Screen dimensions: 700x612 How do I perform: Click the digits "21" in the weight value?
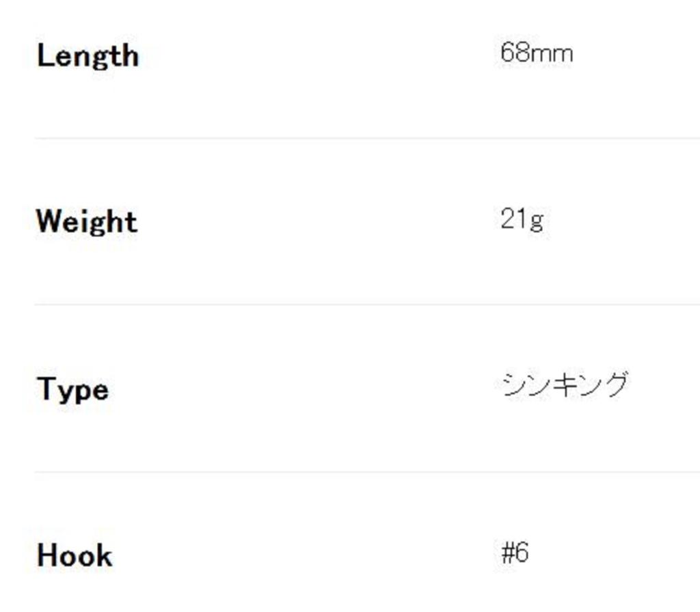(513, 219)
